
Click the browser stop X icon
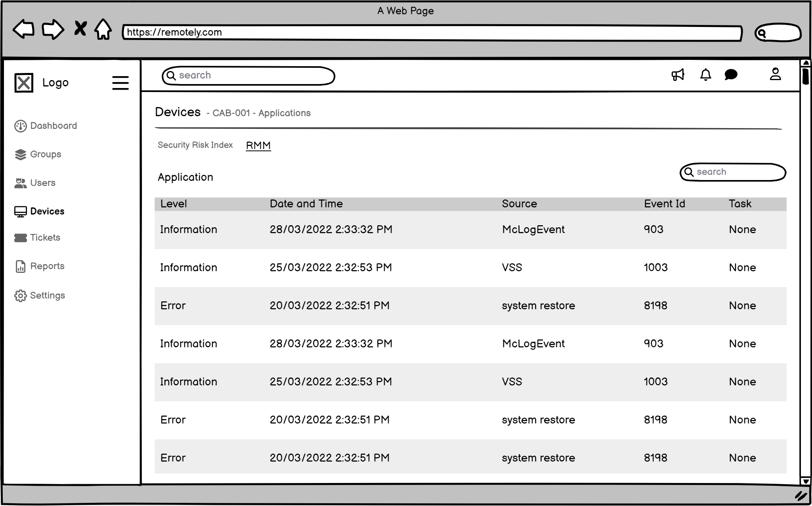click(80, 29)
